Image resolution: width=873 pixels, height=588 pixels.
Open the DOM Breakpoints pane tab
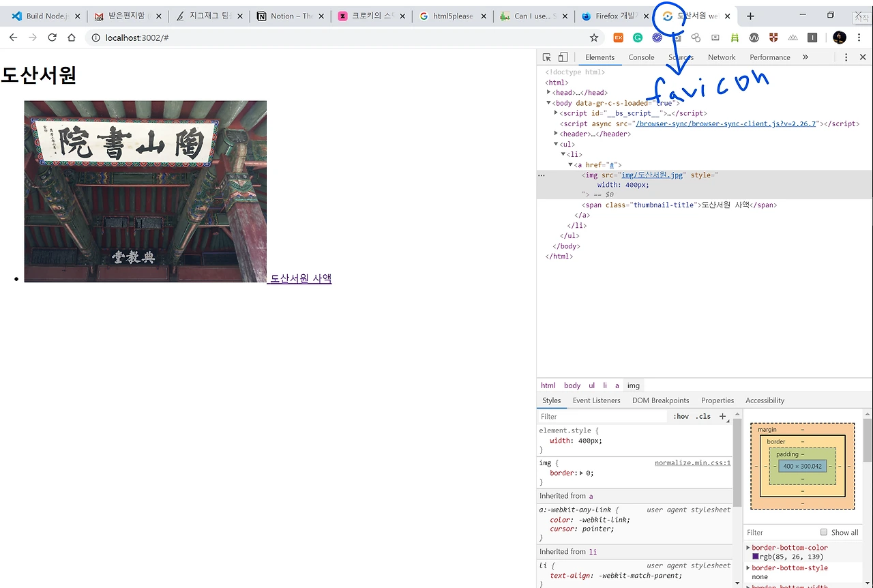[660, 400]
